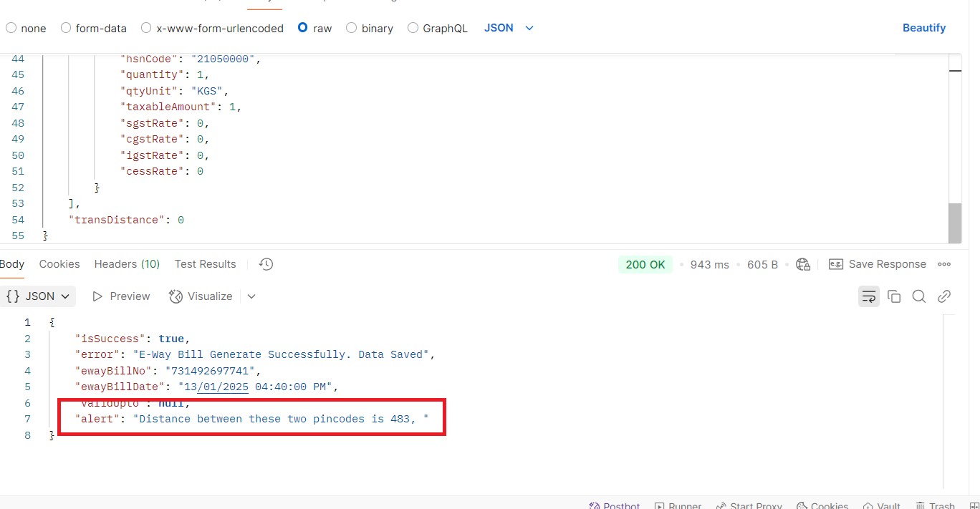
Task: Choose the binary body option
Action: (352, 28)
